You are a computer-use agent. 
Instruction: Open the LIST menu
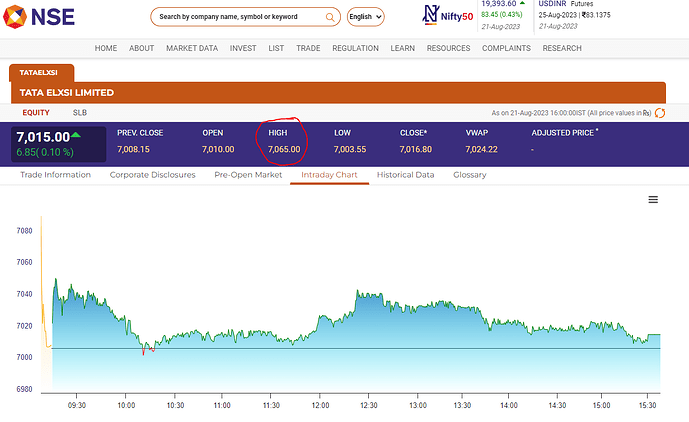(276, 48)
